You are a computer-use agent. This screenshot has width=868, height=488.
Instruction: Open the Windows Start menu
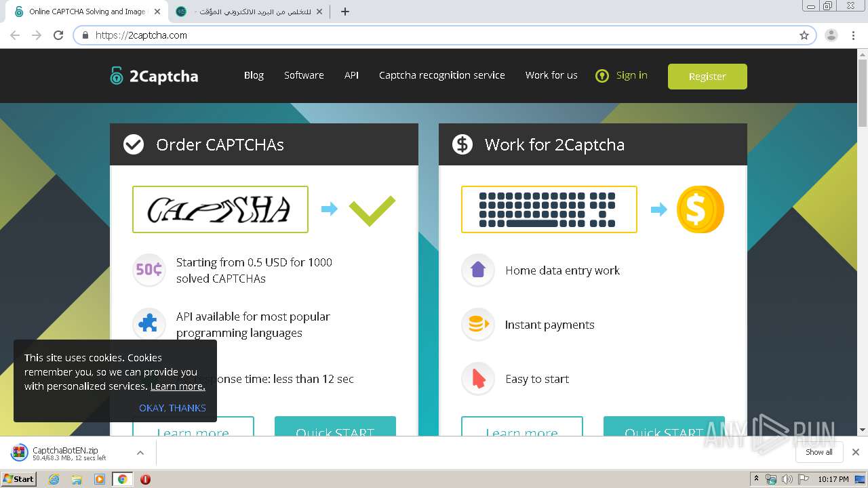[18, 479]
